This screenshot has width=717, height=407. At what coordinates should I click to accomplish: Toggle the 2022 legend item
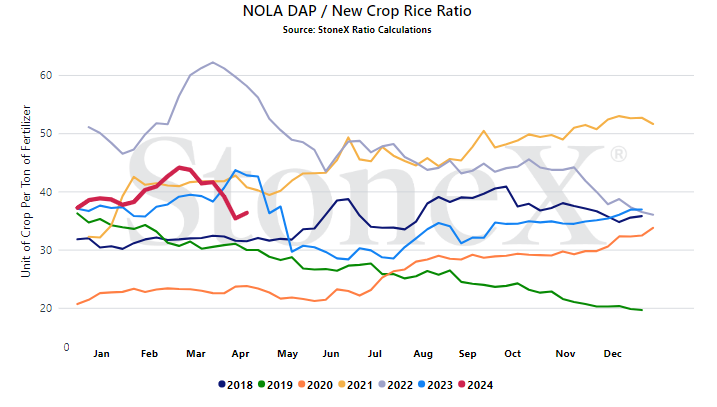click(x=396, y=385)
